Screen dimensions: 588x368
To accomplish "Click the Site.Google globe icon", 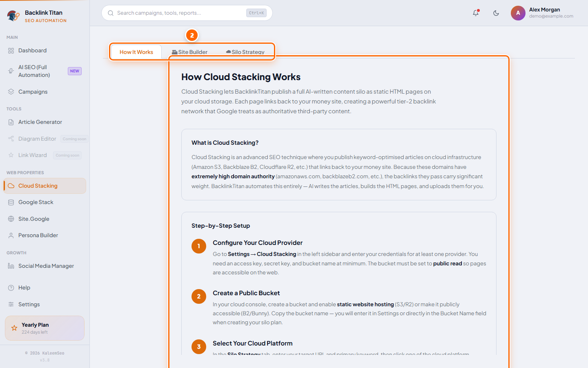I will pos(11,219).
